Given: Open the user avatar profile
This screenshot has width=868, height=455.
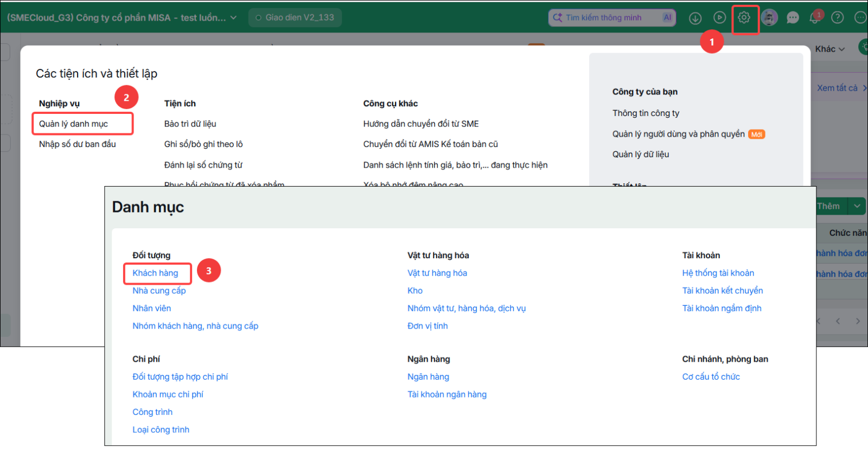Looking at the screenshot, I should [769, 17].
